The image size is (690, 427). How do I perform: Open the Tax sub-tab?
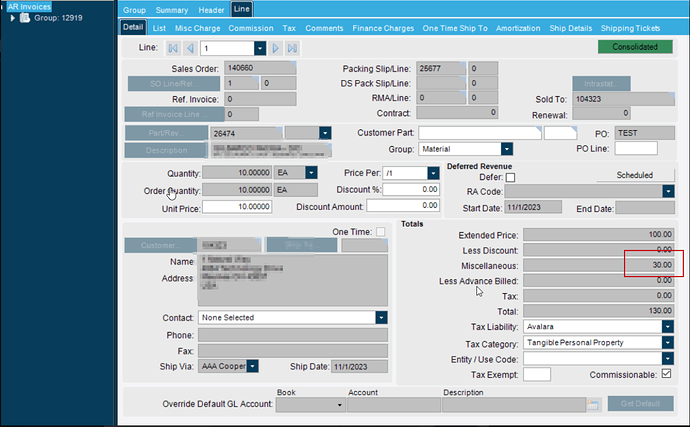289,28
